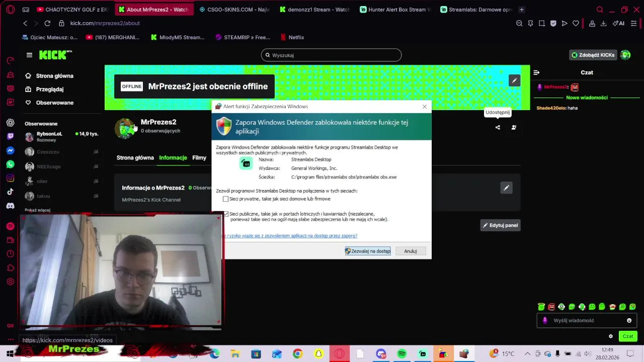Open the STEAMRIP bookmark
644x362 pixels.
(x=243, y=37)
